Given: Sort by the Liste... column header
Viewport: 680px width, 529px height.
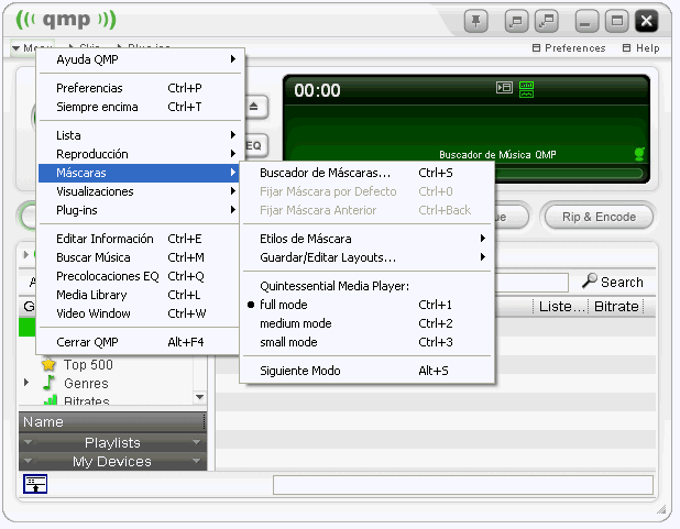Looking at the screenshot, I should pyautogui.click(x=561, y=306).
